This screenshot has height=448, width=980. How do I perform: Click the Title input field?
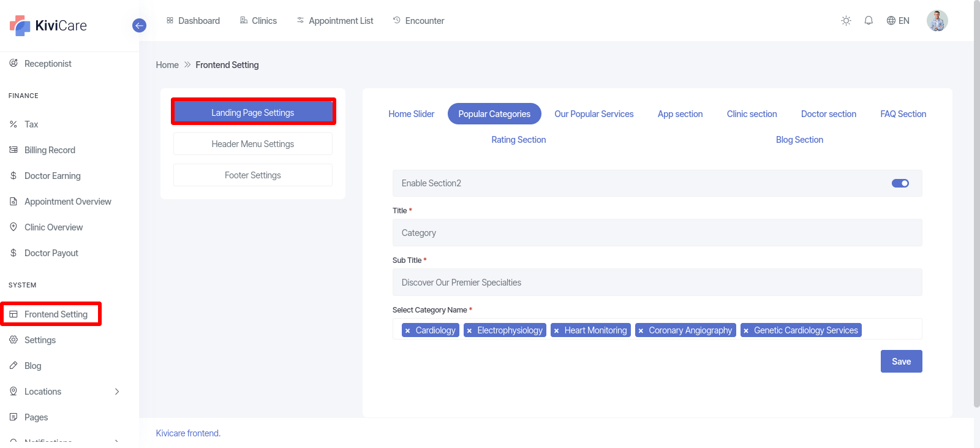click(657, 233)
